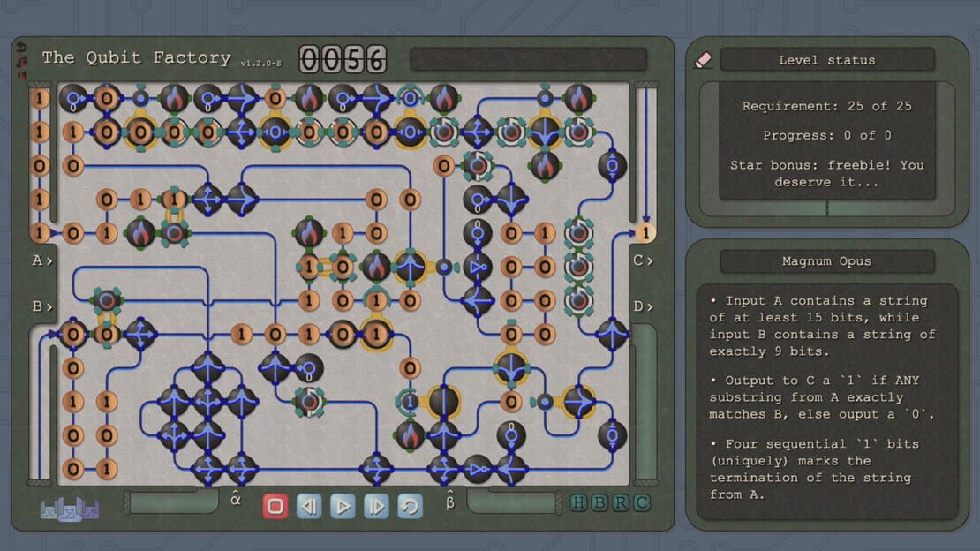The image size is (980, 551).
Task: Click the up-arrow merge gate next to port D
Action: click(x=613, y=334)
